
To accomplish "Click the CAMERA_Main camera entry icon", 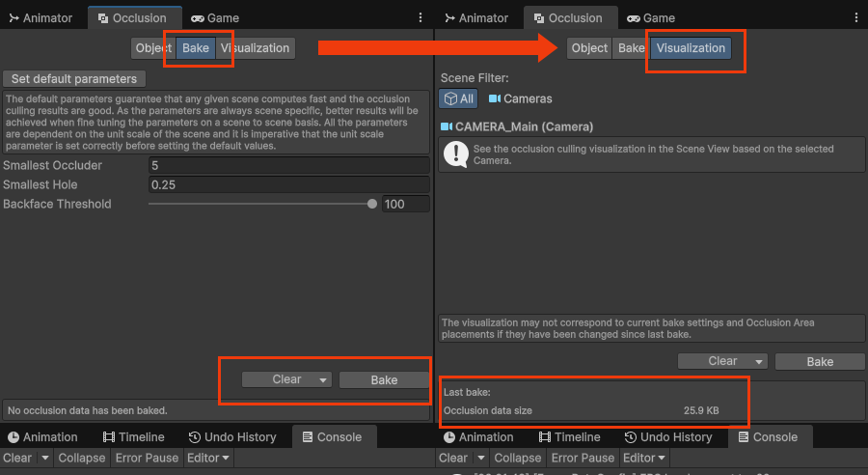I will coord(447,126).
